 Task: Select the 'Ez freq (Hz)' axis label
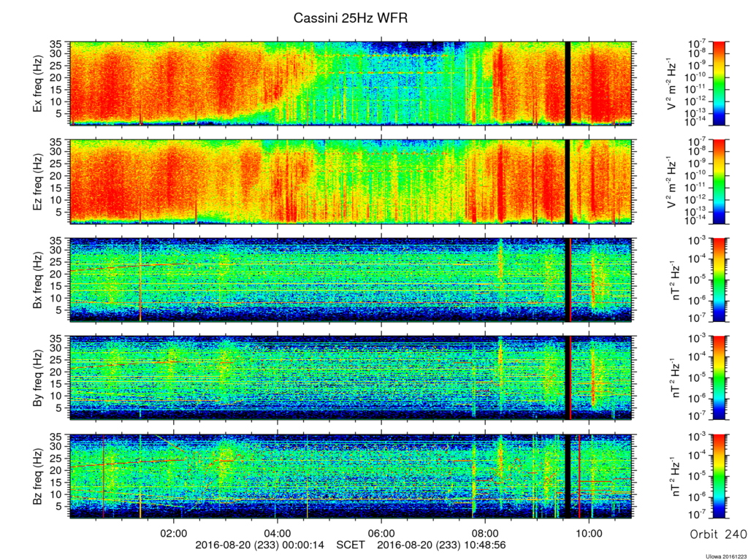click(38, 182)
